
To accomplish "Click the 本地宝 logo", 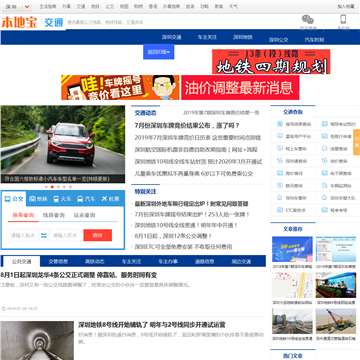I will point(19,22).
